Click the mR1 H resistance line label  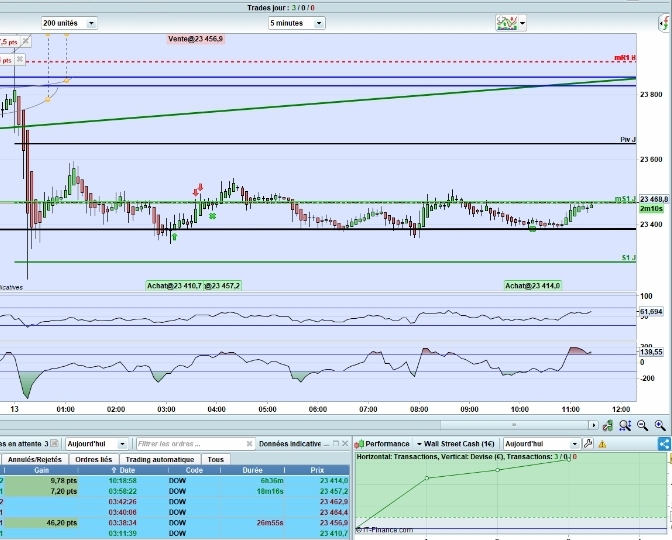(625, 57)
